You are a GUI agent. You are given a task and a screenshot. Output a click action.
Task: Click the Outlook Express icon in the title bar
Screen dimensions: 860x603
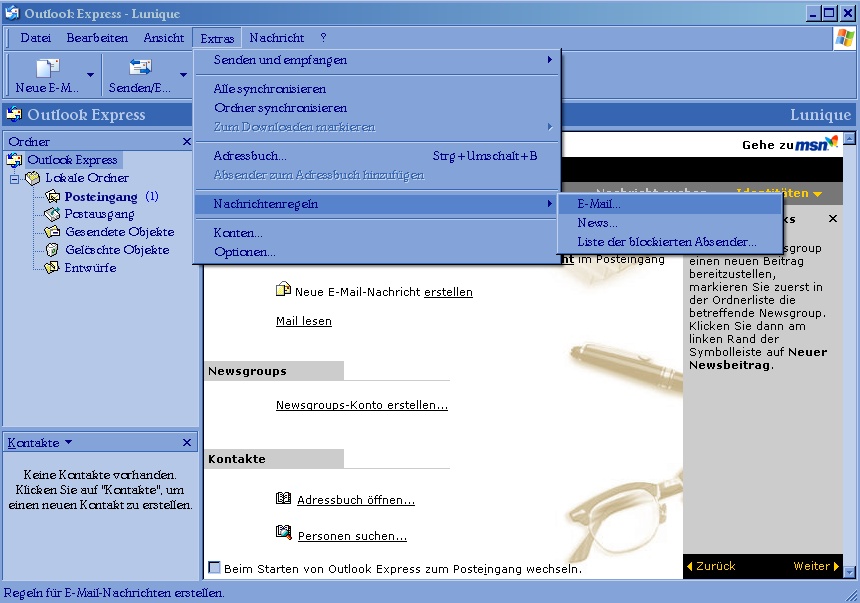(12, 13)
